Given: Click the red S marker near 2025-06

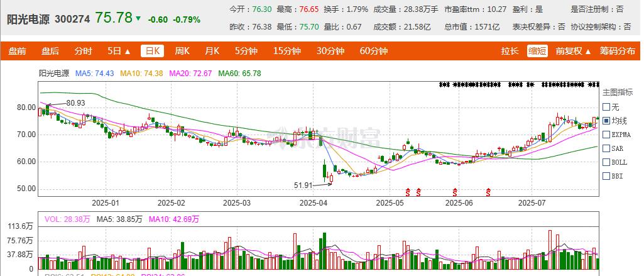Looking at the screenshot, I should (455, 191).
